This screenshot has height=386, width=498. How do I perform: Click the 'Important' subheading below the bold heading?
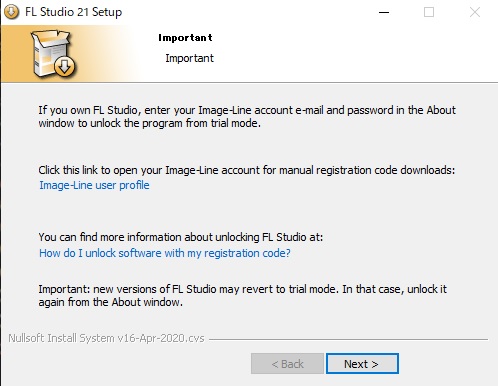(x=189, y=58)
